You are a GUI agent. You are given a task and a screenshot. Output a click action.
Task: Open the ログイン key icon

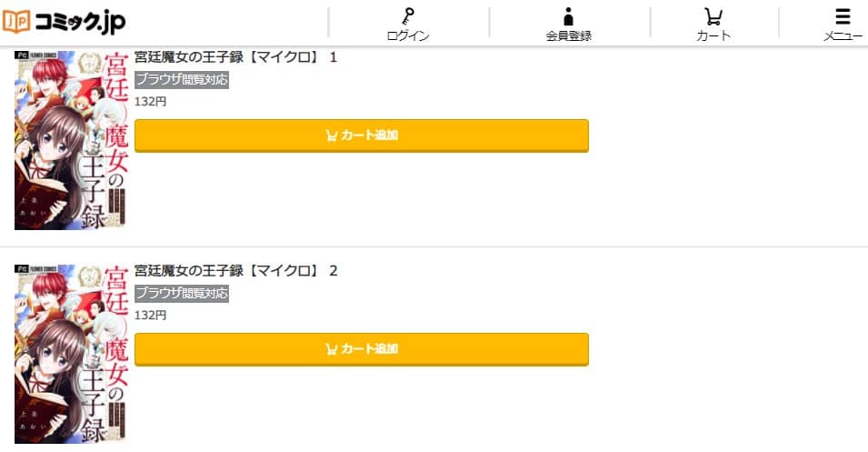pos(408,16)
